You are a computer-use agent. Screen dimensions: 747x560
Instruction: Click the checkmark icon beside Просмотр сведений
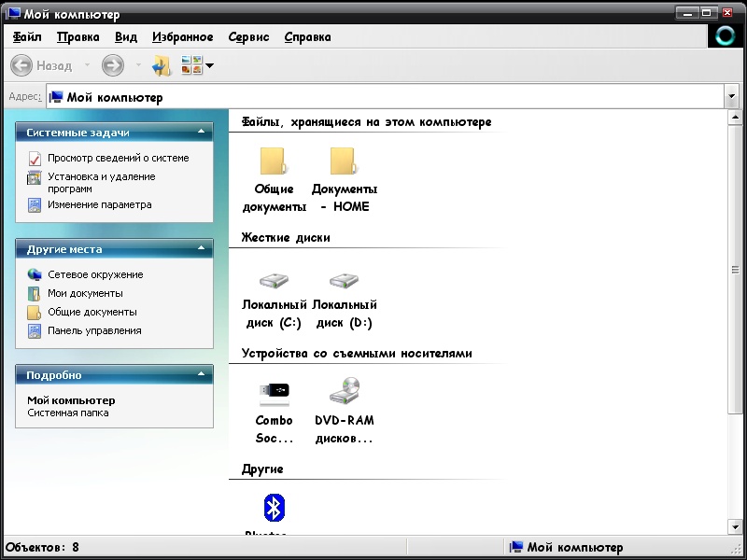(35, 159)
